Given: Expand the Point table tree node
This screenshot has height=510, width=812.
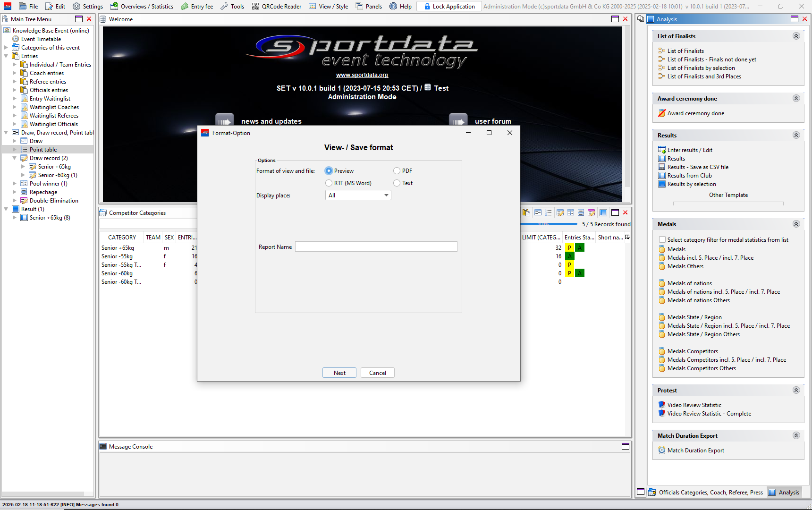Looking at the screenshot, I should [x=15, y=150].
